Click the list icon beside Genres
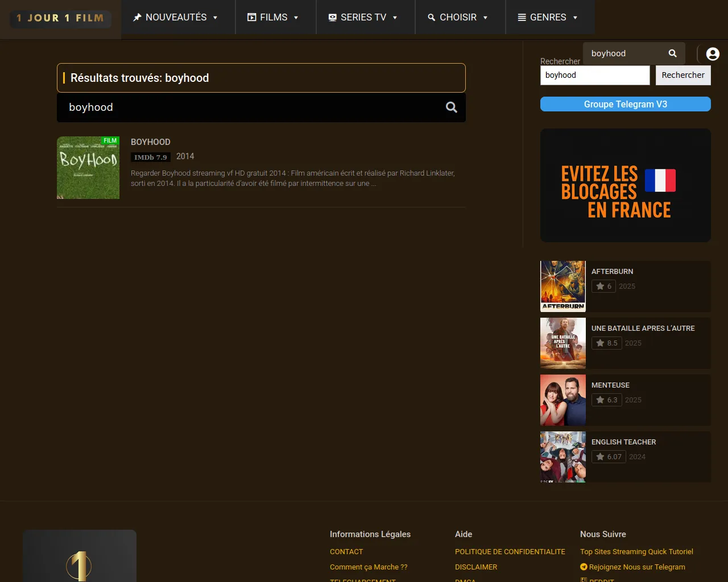728x582 pixels. (522, 18)
